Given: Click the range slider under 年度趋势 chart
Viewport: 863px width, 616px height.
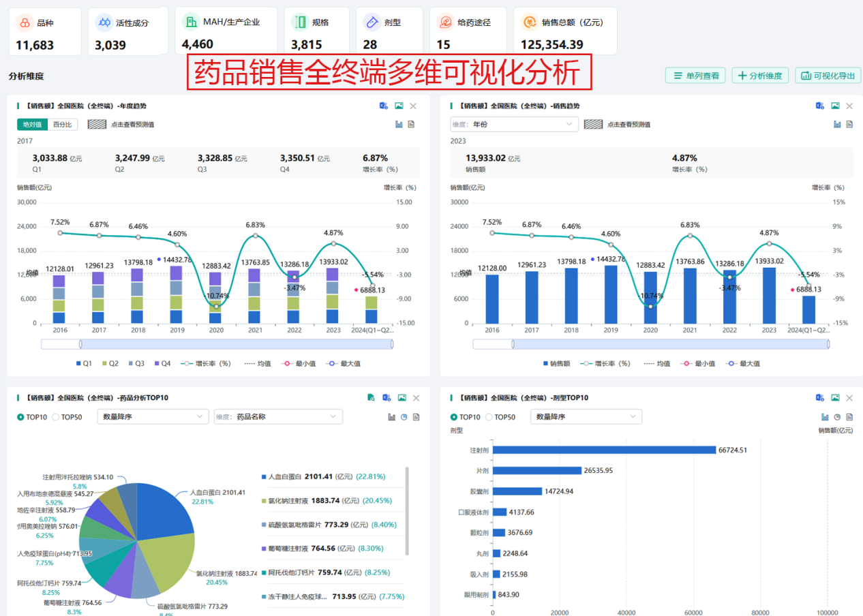Looking at the screenshot, I should (x=217, y=344).
